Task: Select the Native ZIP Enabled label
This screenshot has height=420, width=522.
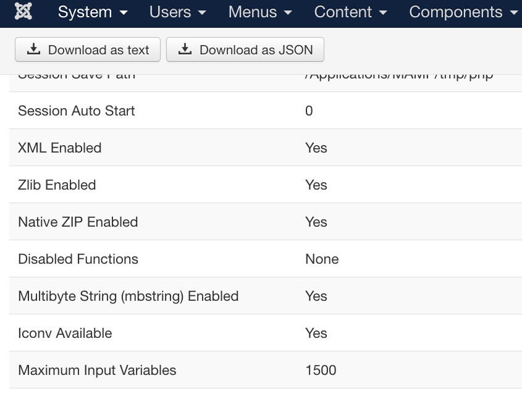Action: (x=78, y=222)
